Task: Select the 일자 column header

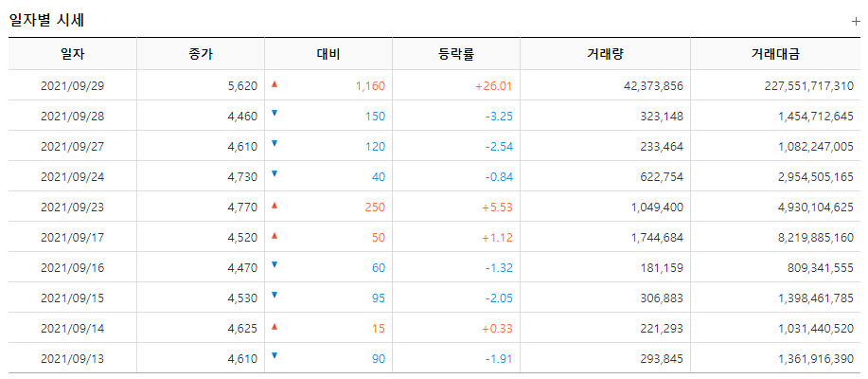Action: [73, 54]
